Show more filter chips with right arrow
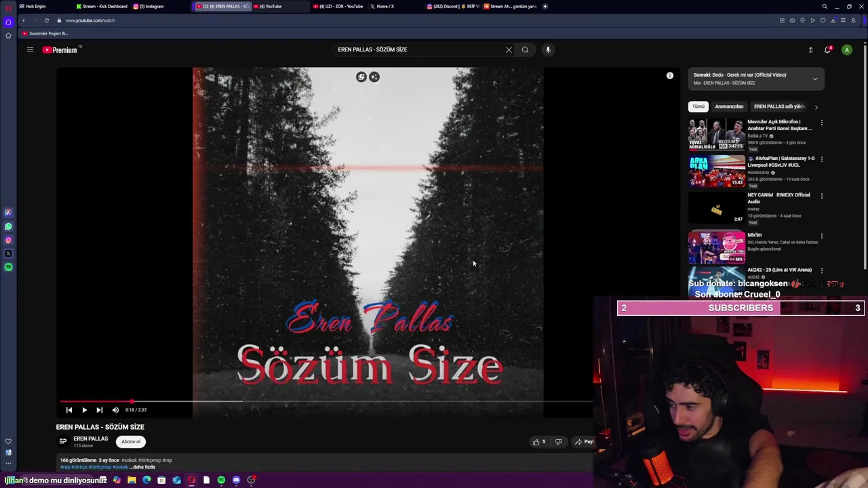 click(x=816, y=107)
